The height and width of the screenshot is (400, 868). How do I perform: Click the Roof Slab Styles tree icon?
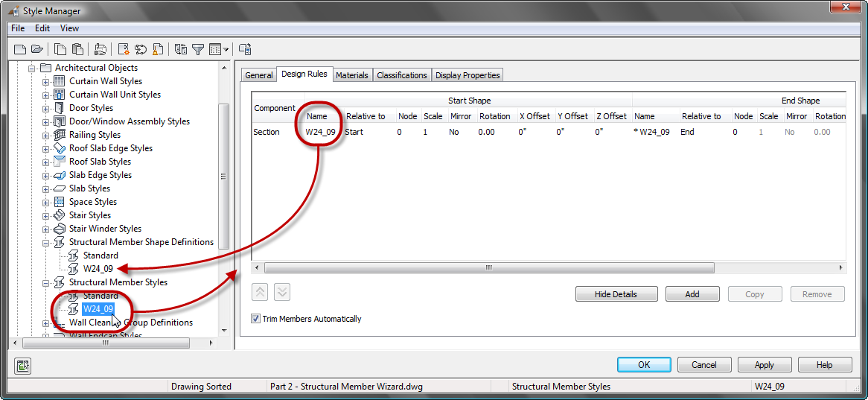pos(60,162)
